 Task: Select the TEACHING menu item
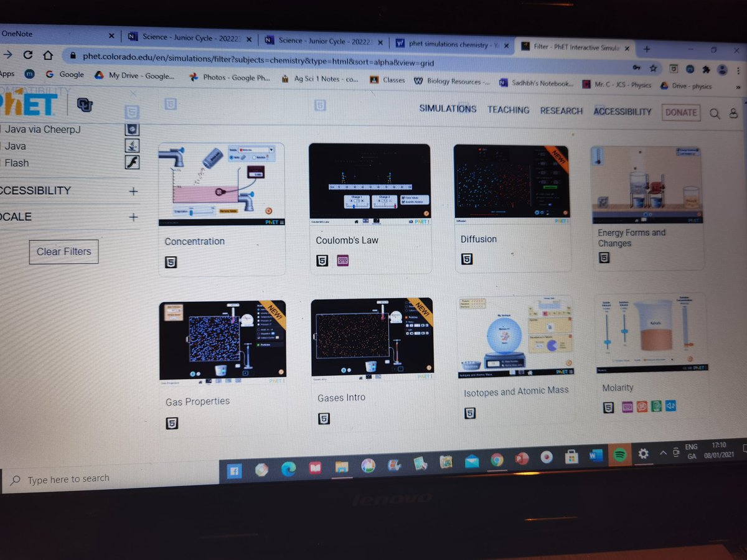coord(508,110)
